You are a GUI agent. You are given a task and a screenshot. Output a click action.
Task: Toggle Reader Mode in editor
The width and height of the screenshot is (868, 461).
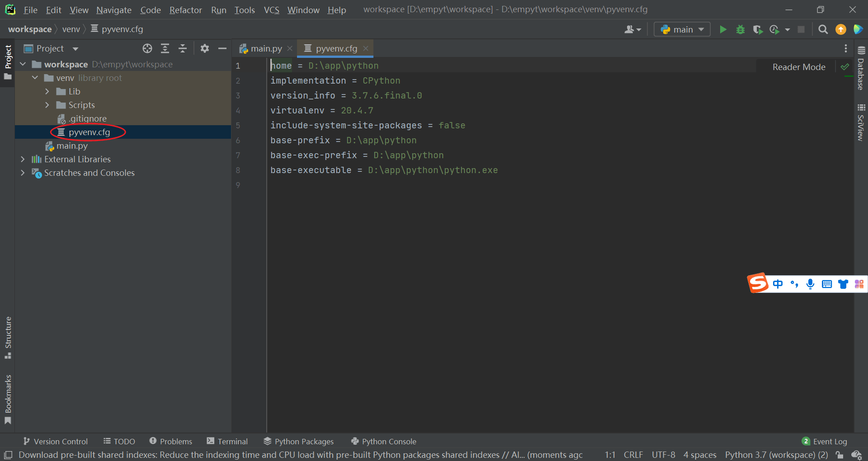tap(799, 67)
